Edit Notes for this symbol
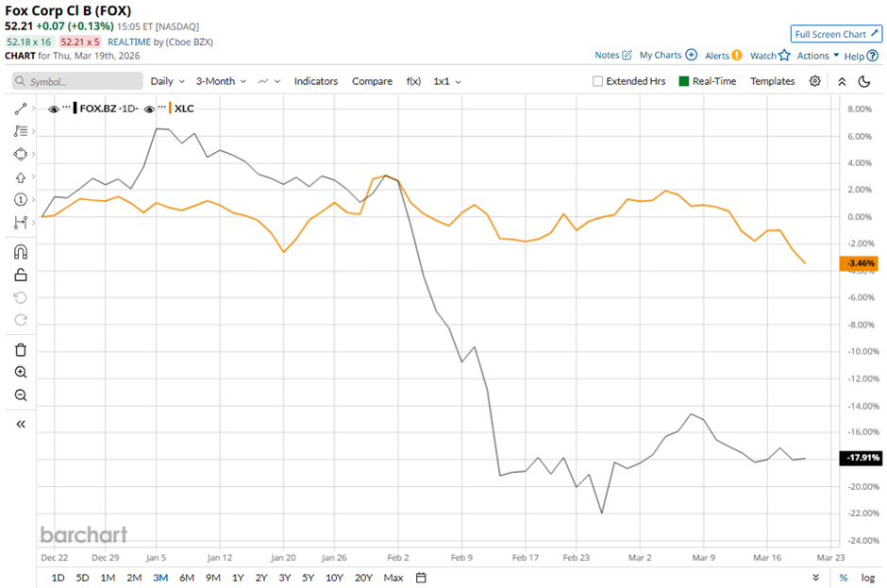Viewport: 887px width, 588px height. (612, 55)
